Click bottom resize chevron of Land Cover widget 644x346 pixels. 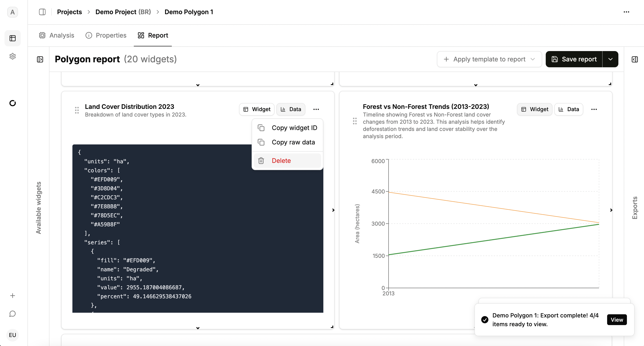[x=198, y=328]
